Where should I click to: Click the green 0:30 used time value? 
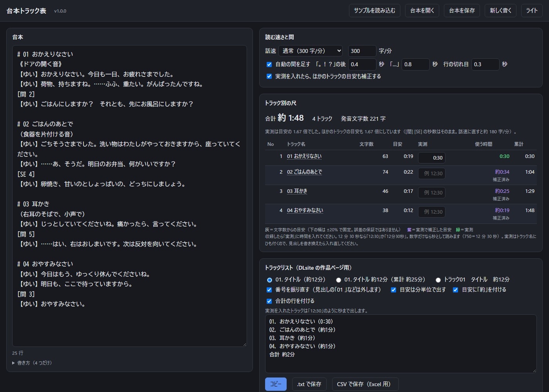pyautogui.click(x=504, y=156)
